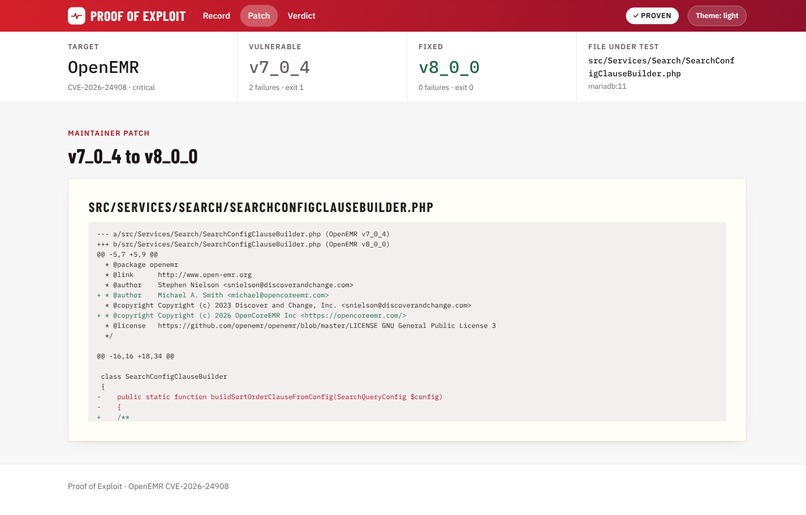806x515 pixels.
Task: Click the '--- a/src/Services' diff header line
Action: coord(243,234)
